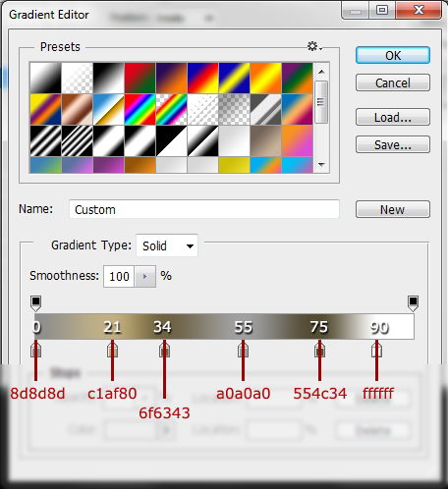Select the color stop at position 21

tap(112, 350)
